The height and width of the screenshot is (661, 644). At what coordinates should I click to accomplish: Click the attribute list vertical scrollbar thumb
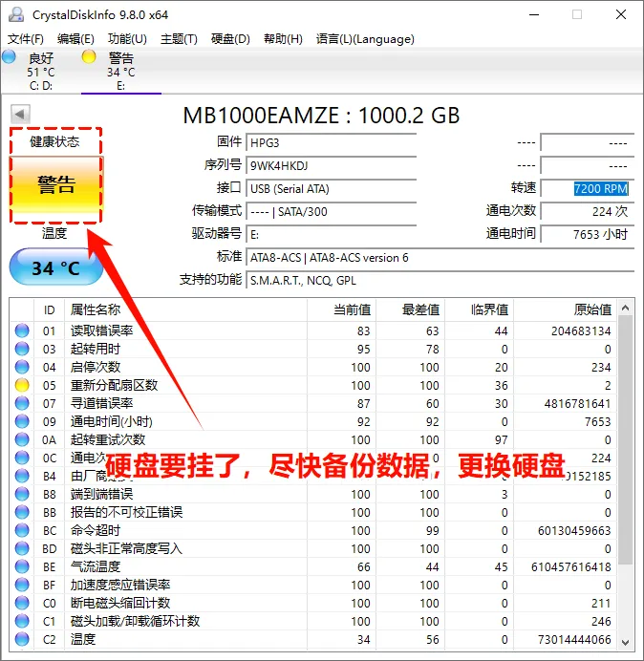(626, 440)
